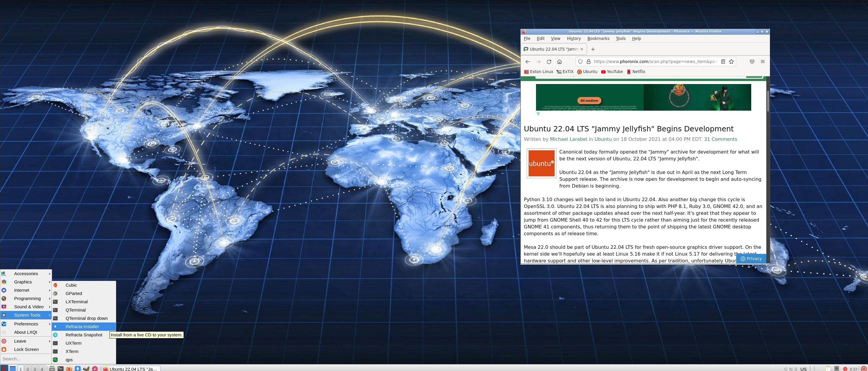Reload the page in Firefox

point(549,62)
